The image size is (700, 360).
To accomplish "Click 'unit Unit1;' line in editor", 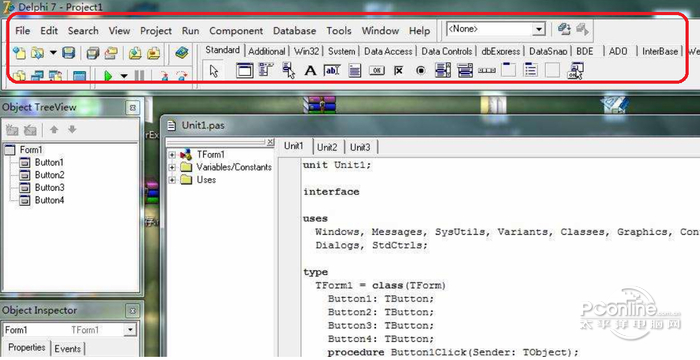I will pyautogui.click(x=337, y=165).
